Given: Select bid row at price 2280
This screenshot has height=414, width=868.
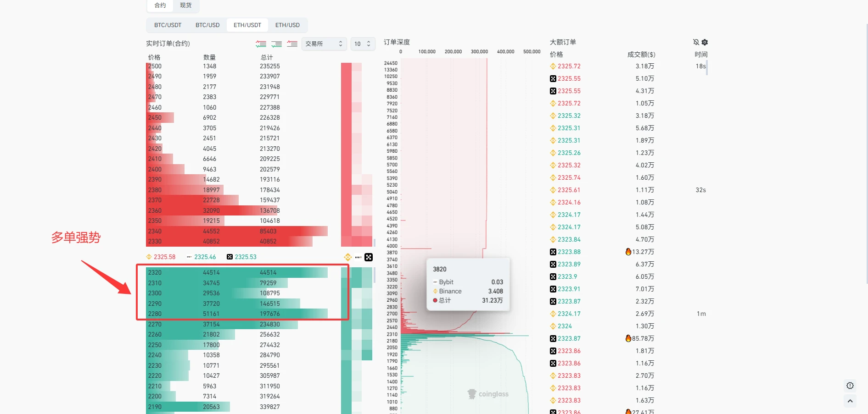Looking at the screenshot, I should [x=237, y=314].
